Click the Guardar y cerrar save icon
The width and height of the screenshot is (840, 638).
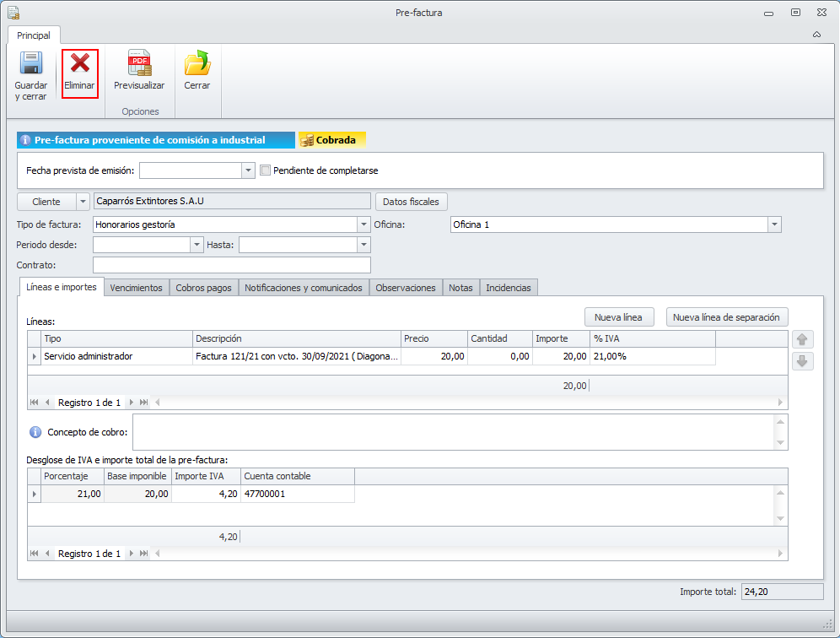tap(30, 65)
